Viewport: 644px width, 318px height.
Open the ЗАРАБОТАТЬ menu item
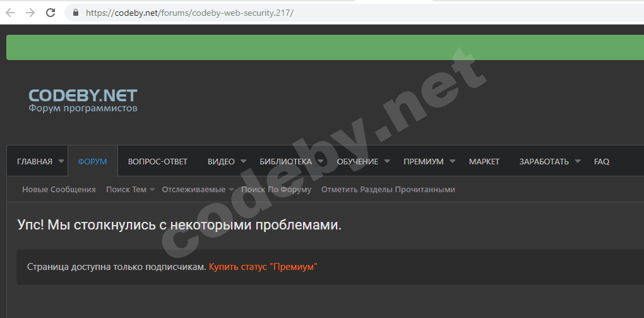point(544,162)
